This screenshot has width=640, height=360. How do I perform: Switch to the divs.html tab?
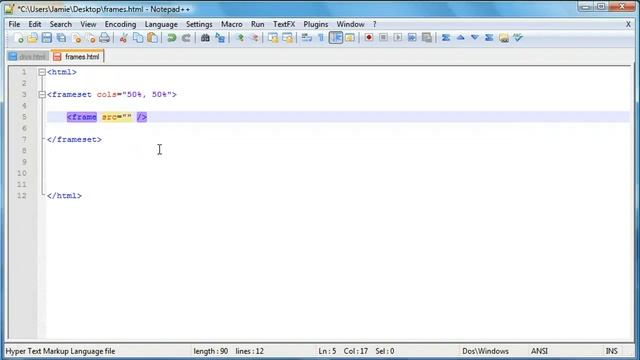click(29, 57)
